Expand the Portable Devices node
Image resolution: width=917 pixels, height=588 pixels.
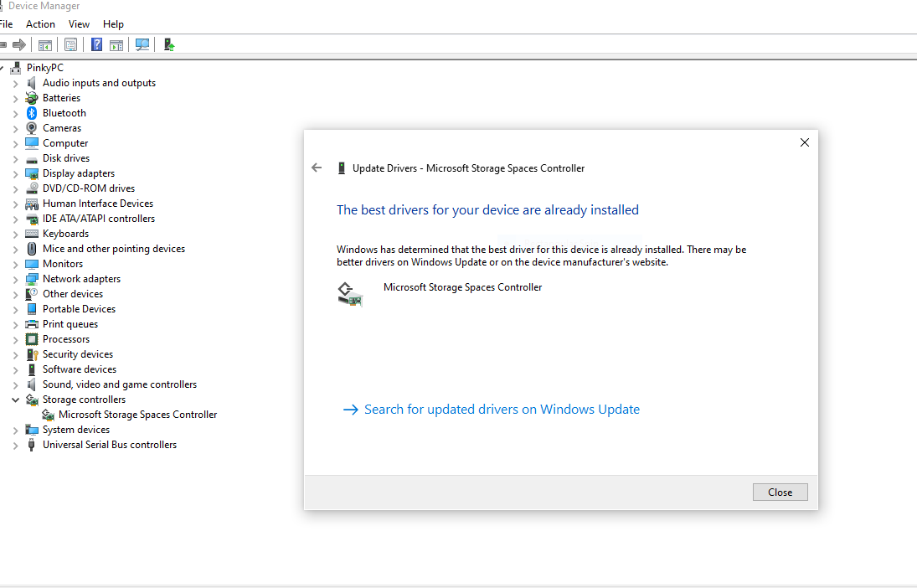pos(16,310)
